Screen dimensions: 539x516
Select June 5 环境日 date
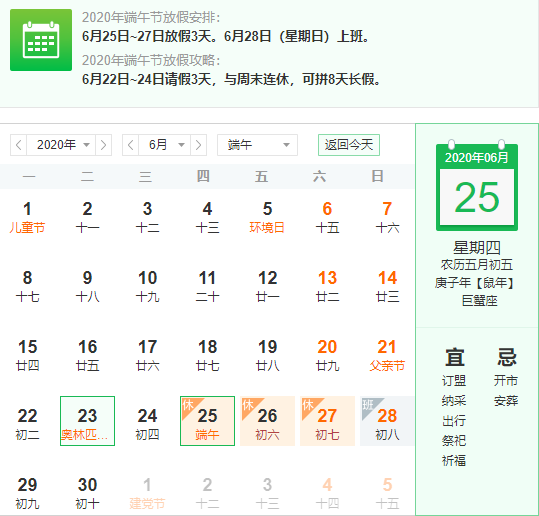[x=267, y=217]
